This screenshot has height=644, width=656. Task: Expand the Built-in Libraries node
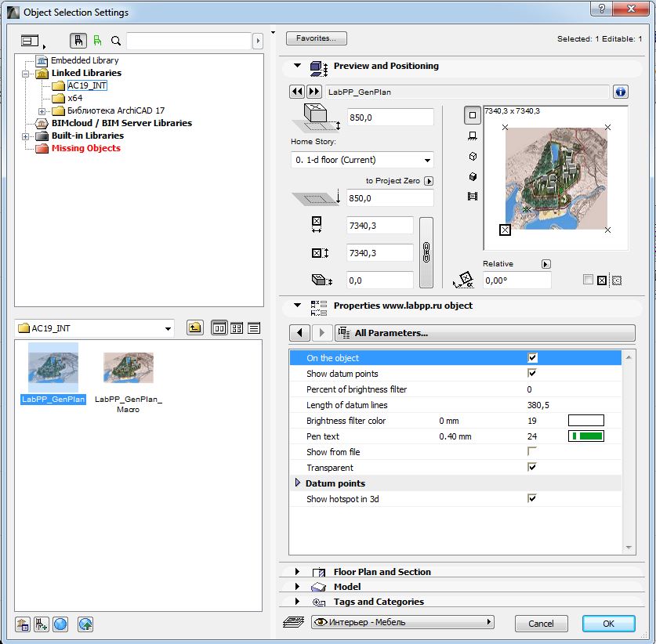(x=26, y=136)
